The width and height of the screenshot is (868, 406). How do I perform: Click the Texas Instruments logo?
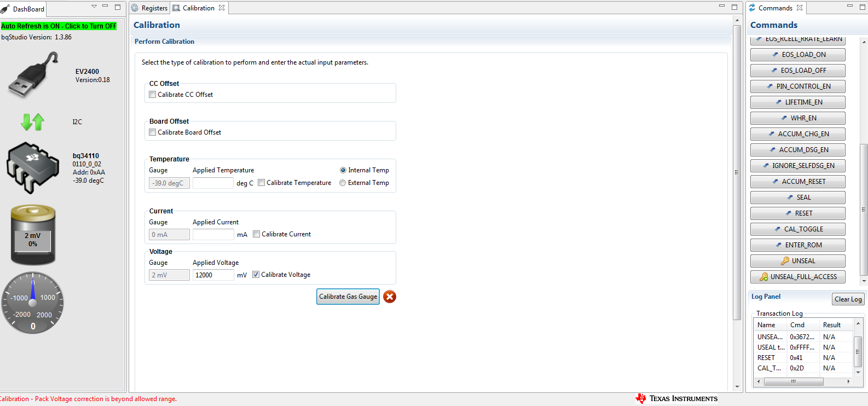pyautogui.click(x=676, y=398)
